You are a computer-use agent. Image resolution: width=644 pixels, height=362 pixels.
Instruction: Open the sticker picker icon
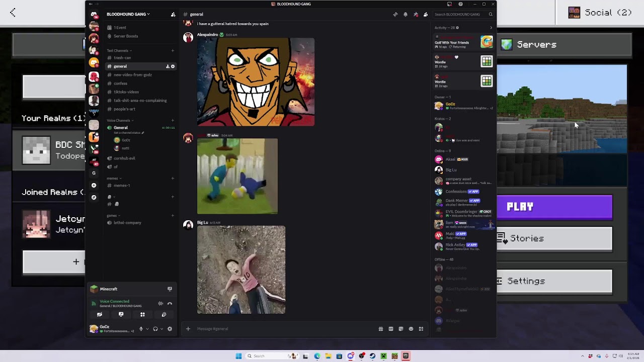point(401,329)
